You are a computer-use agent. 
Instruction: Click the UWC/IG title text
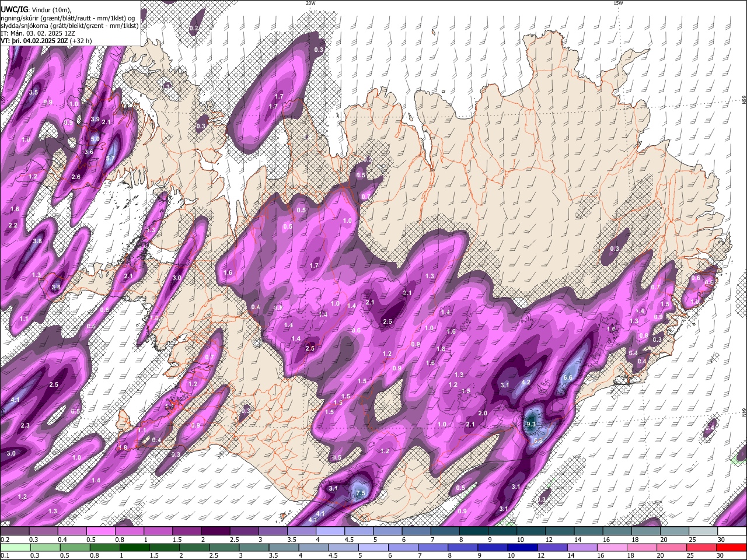(x=14, y=9)
